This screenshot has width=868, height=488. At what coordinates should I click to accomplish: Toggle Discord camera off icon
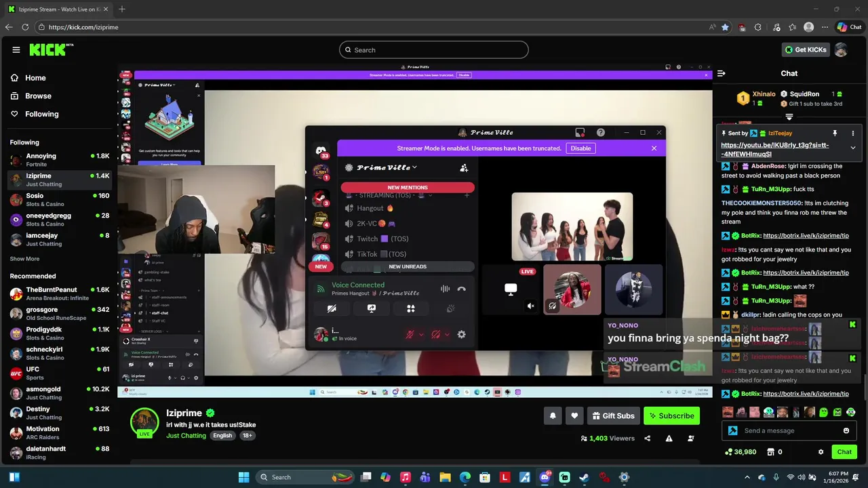pyautogui.click(x=332, y=308)
